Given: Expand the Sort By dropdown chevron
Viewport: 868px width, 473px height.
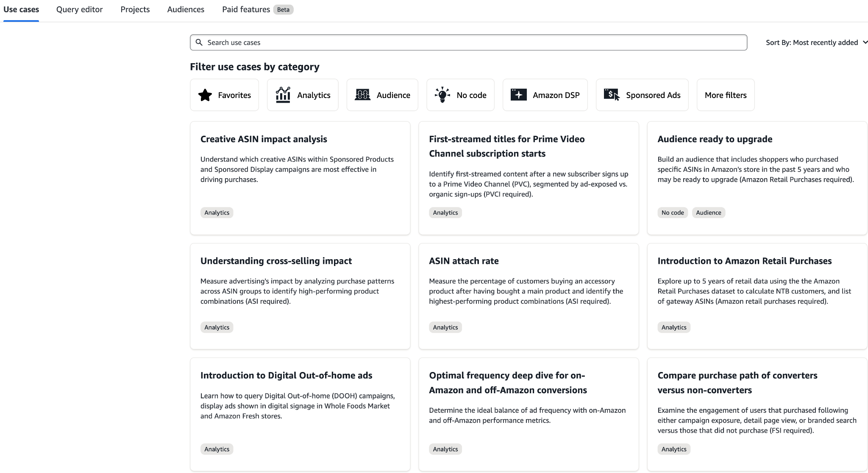Looking at the screenshot, I should pyautogui.click(x=865, y=42).
